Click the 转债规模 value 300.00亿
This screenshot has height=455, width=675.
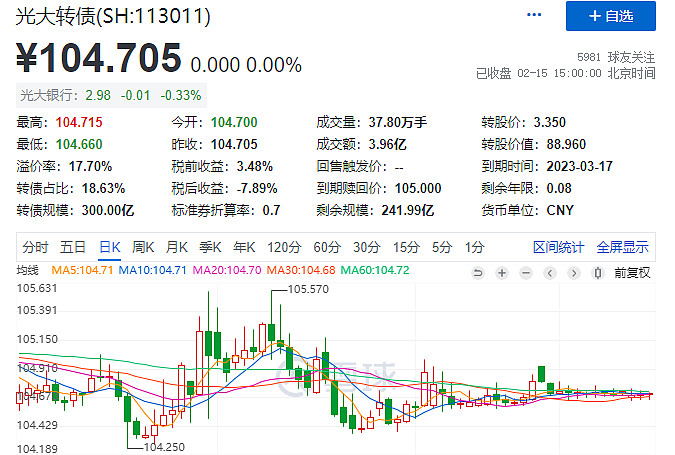[x=108, y=210]
